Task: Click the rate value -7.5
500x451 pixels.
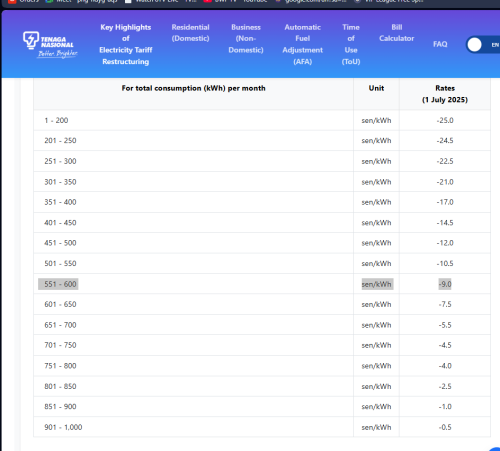Action: point(445,304)
